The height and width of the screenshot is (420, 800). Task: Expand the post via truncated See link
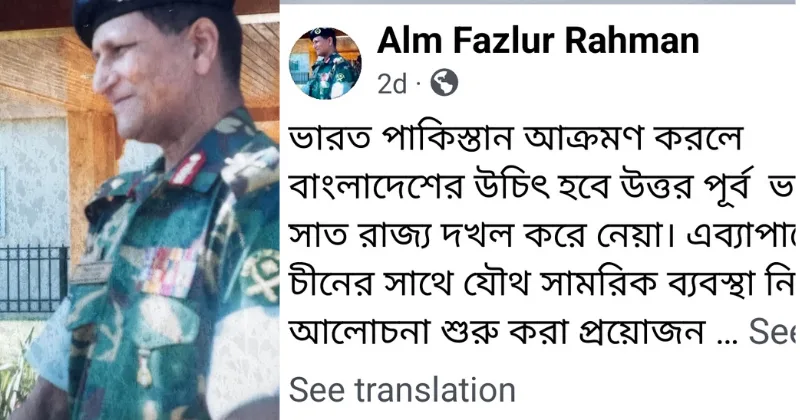pyautogui.click(x=771, y=332)
